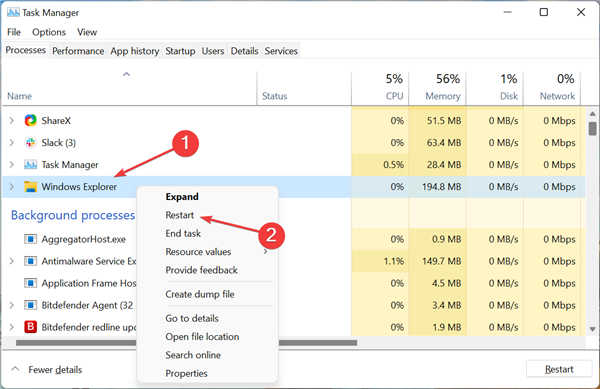
Task: Switch to the App history tab
Action: tap(135, 51)
